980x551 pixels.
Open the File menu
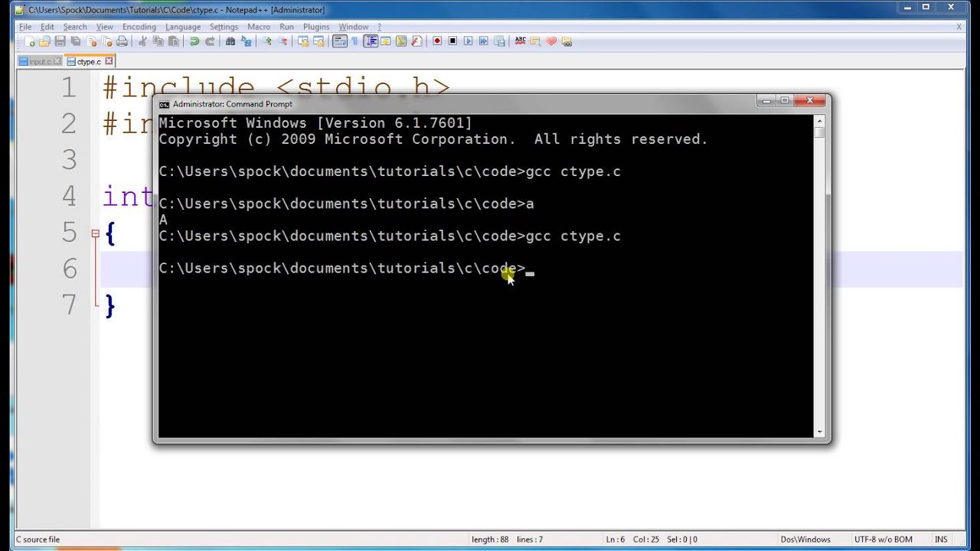pyautogui.click(x=25, y=27)
